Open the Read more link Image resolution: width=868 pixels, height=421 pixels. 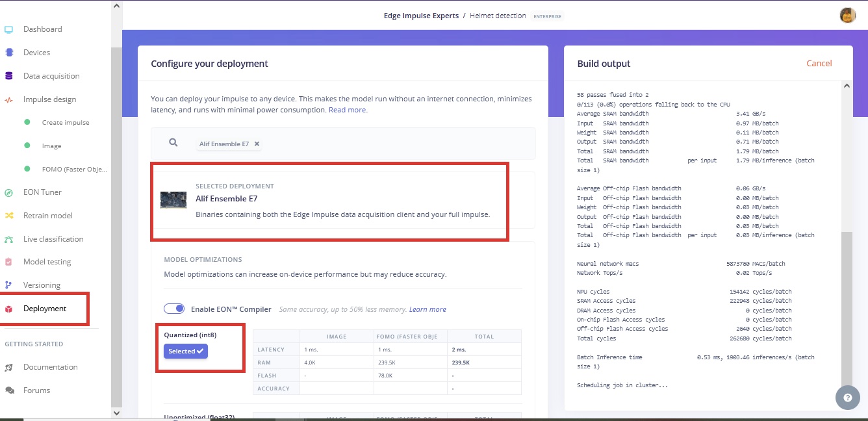coord(347,110)
